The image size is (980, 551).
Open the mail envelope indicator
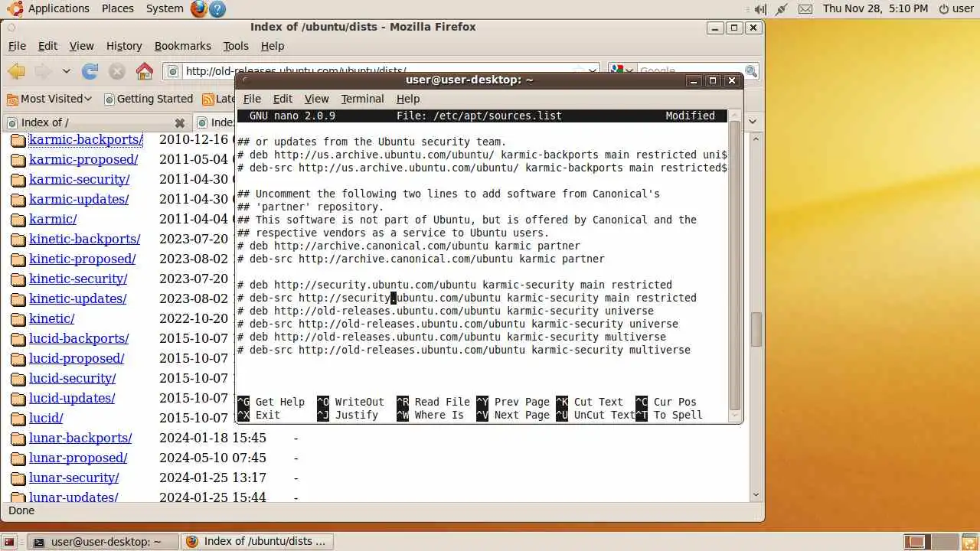pyautogui.click(x=805, y=9)
